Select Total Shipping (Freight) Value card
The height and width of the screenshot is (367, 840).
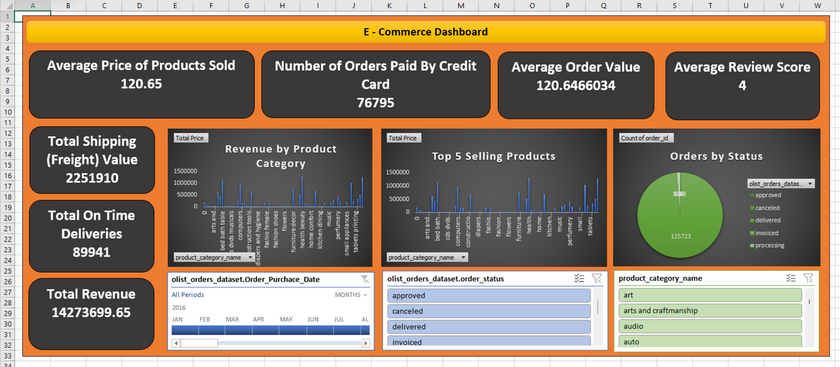click(x=92, y=160)
